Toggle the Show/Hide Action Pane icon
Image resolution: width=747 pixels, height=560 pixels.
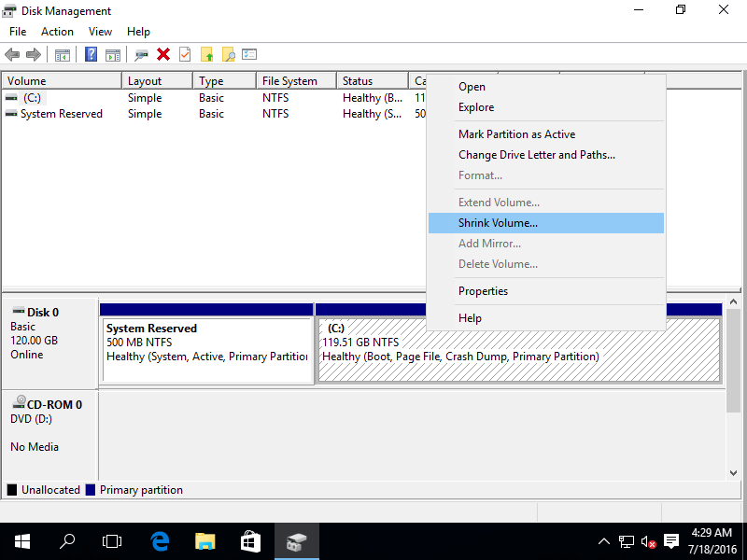(x=113, y=55)
